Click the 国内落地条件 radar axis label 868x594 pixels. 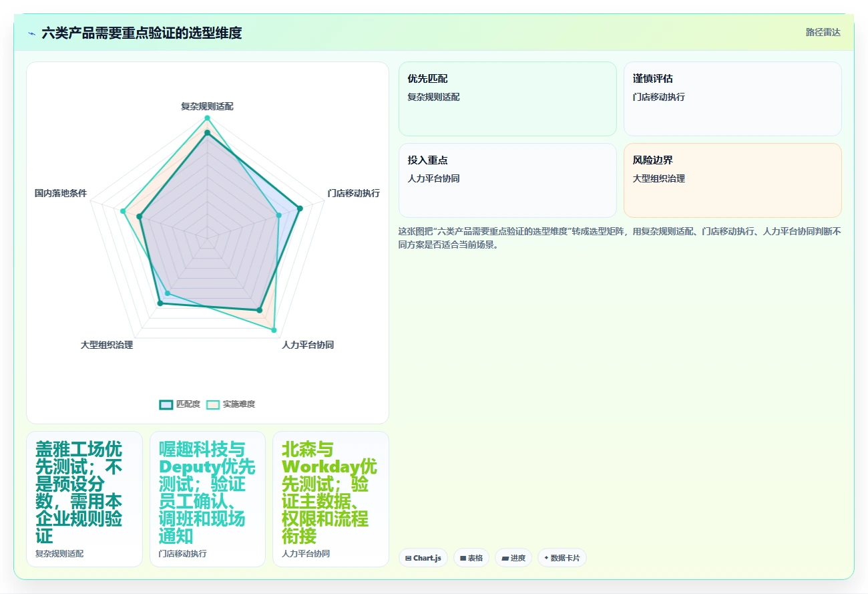(x=61, y=193)
